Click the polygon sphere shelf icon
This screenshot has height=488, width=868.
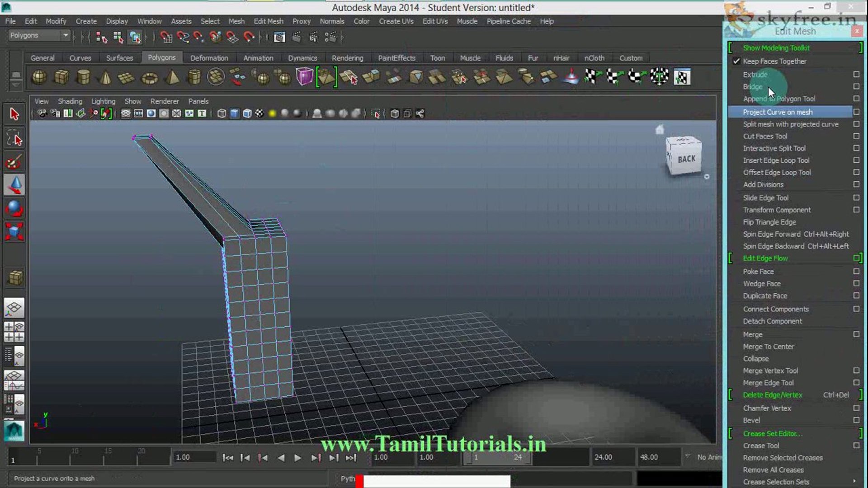(39, 77)
